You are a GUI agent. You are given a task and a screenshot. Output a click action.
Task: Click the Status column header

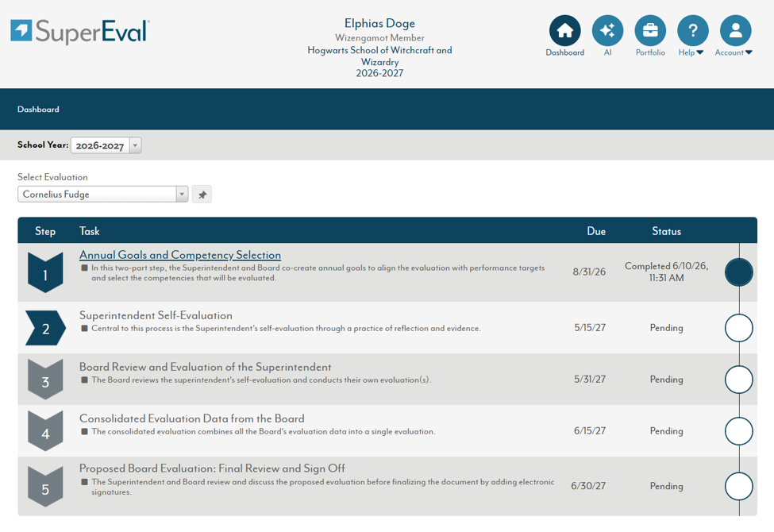pyautogui.click(x=666, y=231)
